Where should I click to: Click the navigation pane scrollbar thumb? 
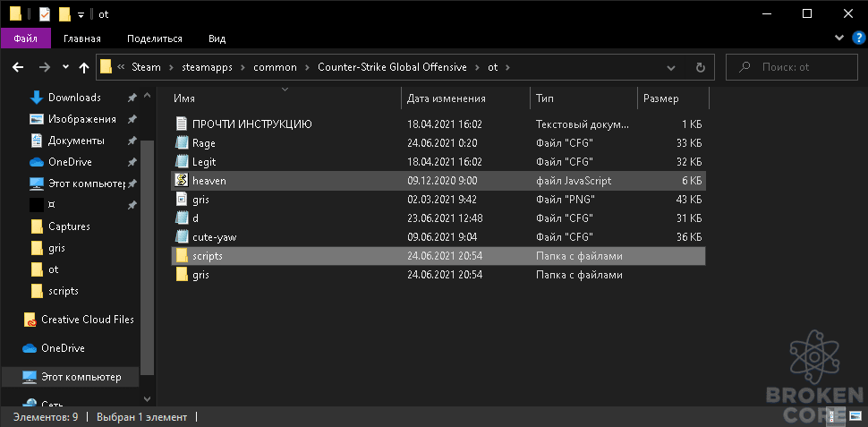coord(147,258)
